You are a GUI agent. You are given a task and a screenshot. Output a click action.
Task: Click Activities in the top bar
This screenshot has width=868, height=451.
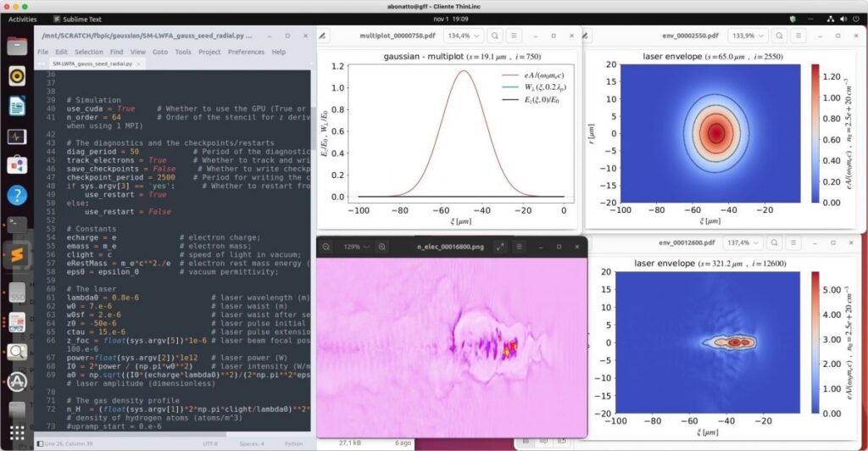coord(23,19)
